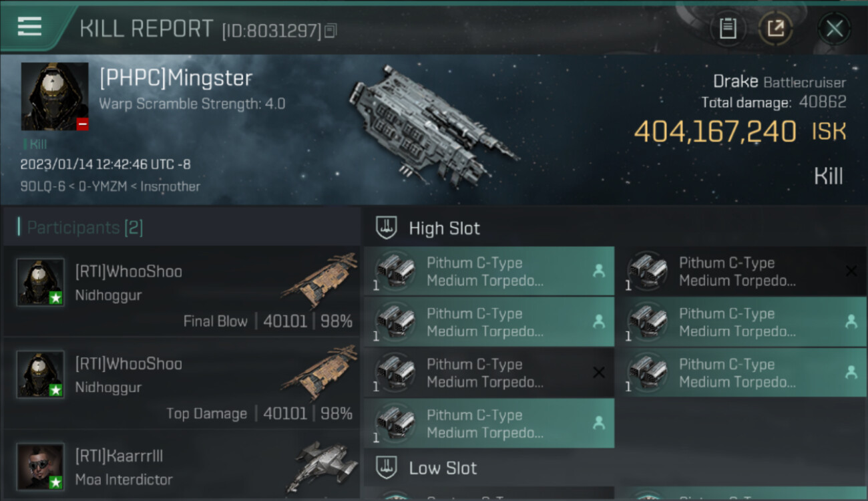Close the kill report window
Image resolution: width=868 pixels, height=501 pixels.
click(x=835, y=29)
